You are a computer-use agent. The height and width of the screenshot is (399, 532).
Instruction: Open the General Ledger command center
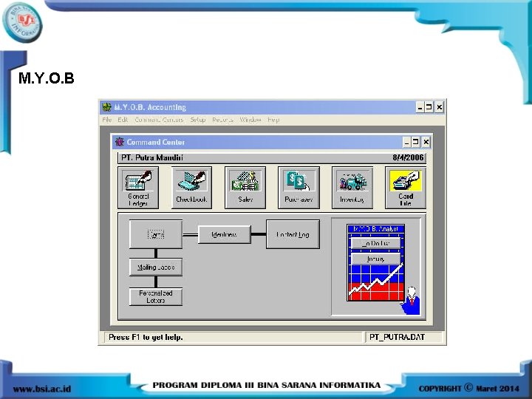[x=138, y=188]
